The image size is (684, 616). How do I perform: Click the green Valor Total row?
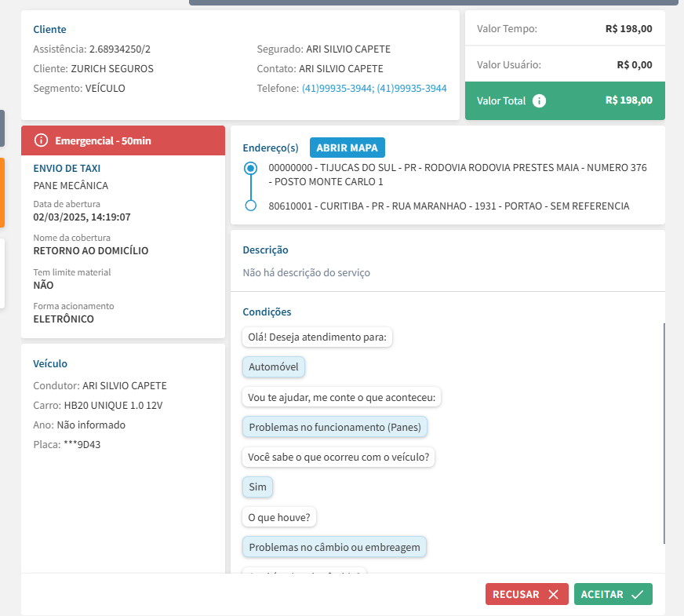565,100
